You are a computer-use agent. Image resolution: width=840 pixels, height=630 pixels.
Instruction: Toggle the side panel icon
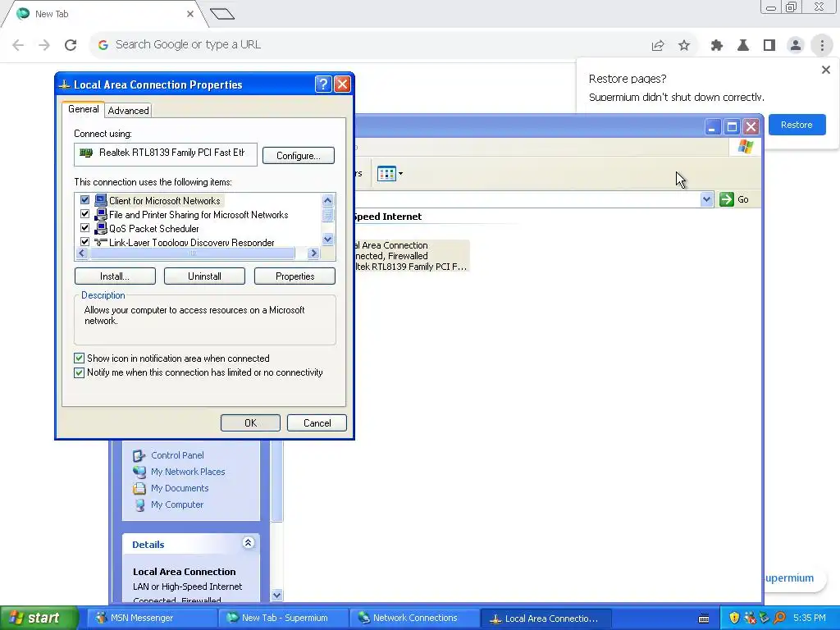(x=769, y=46)
